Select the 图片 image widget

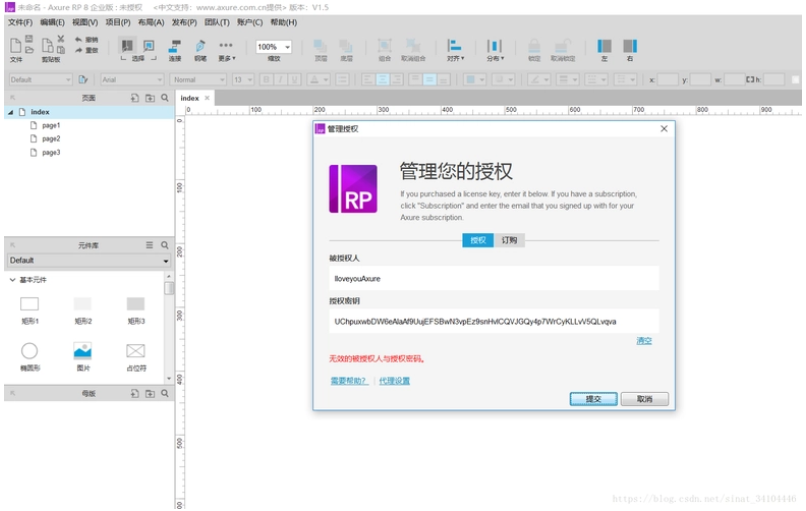83,357
